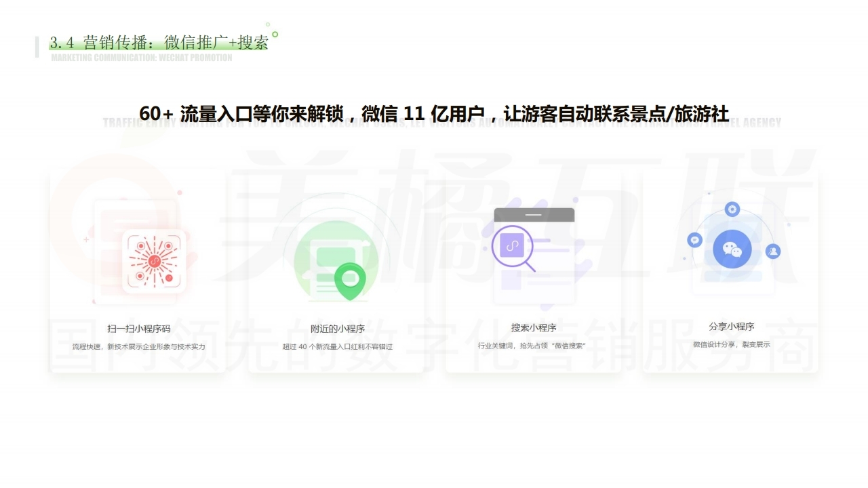The width and height of the screenshot is (868, 488).
Task: Click the subtitle MARKETING COMMUNICATION: WECHAT PROMOTION
Action: tap(141, 58)
